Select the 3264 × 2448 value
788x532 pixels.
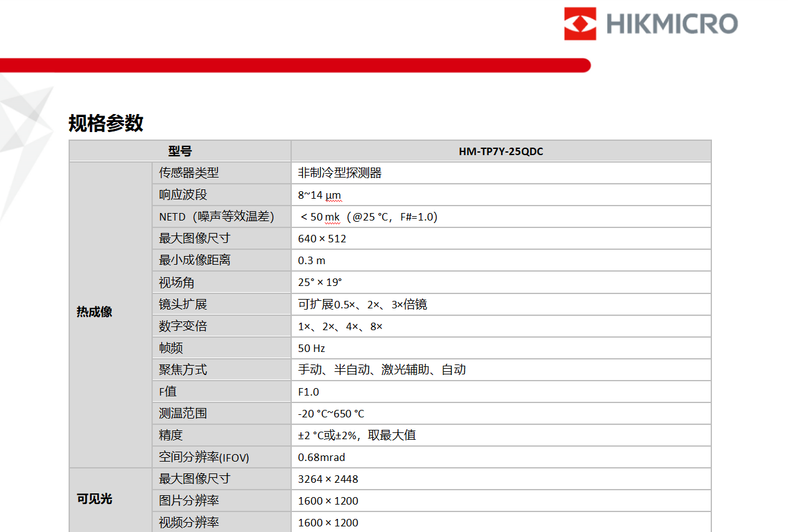[x=328, y=479]
